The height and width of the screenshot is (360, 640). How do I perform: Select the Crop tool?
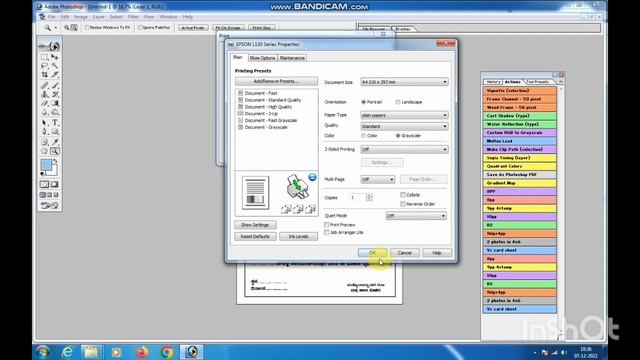(x=44, y=75)
